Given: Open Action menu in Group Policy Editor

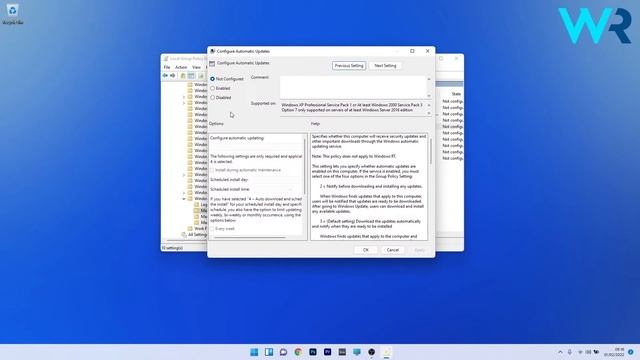Looking at the screenshot, I should point(181,67).
